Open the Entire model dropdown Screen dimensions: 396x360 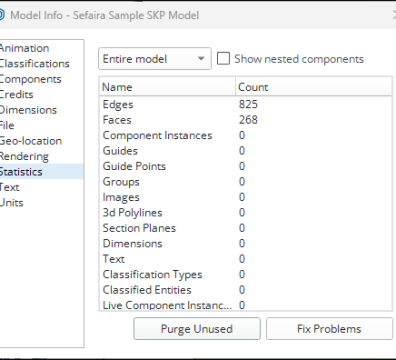tap(155, 59)
